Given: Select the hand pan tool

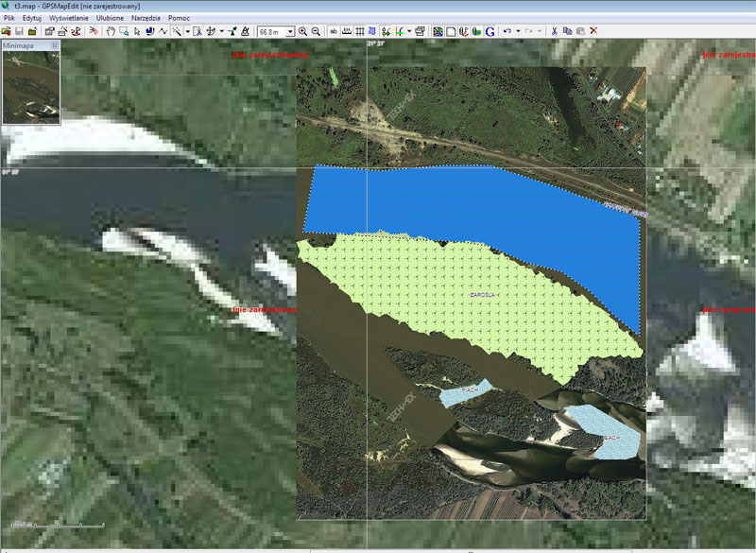Looking at the screenshot, I should pos(111,31).
